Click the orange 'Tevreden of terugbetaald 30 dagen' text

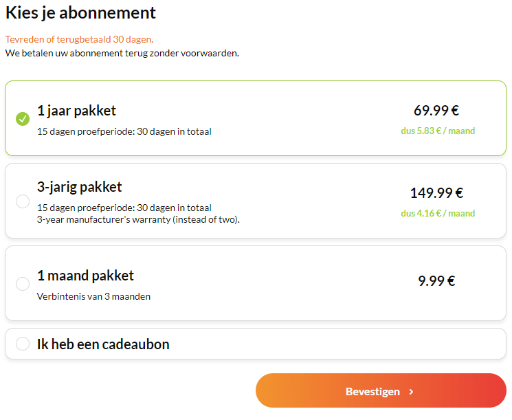[79, 39]
